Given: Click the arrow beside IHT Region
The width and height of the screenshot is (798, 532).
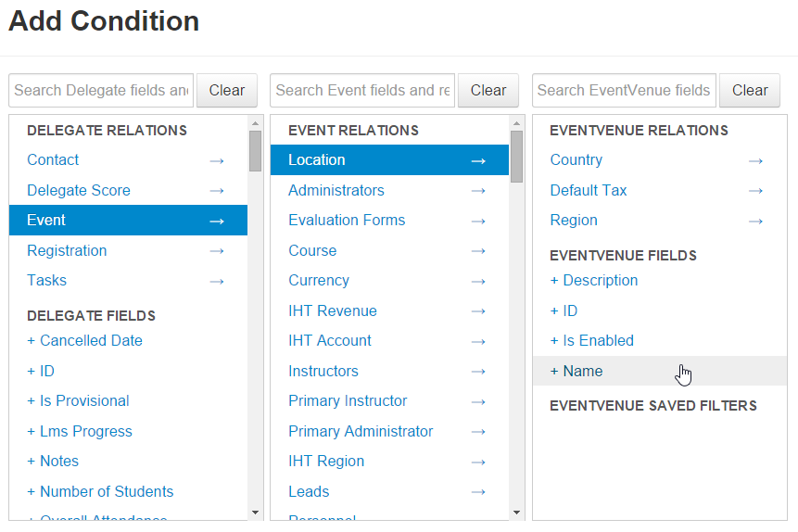Looking at the screenshot, I should 478,462.
